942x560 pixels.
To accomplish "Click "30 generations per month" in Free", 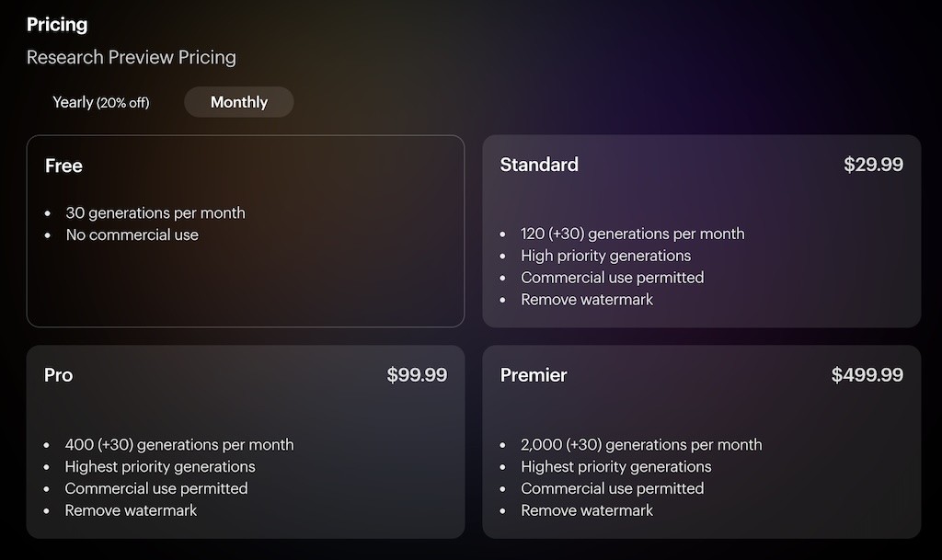I will [x=155, y=213].
